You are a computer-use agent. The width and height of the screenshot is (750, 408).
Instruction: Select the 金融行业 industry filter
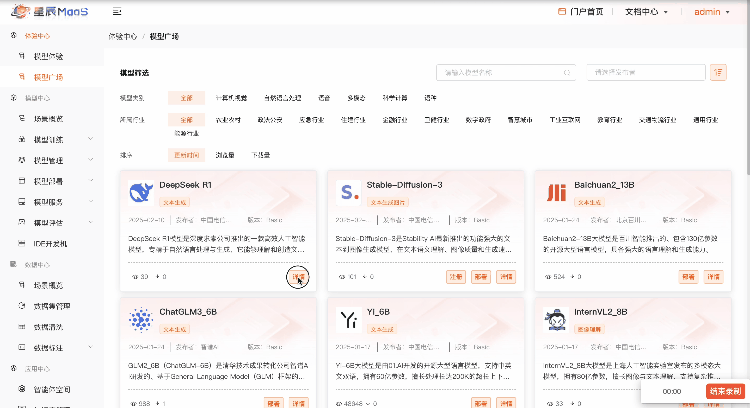click(395, 120)
